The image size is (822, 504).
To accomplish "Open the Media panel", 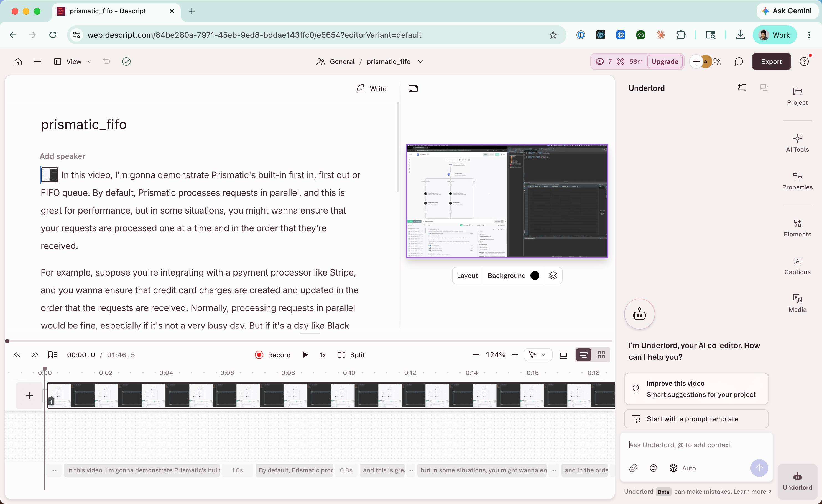I will (797, 303).
